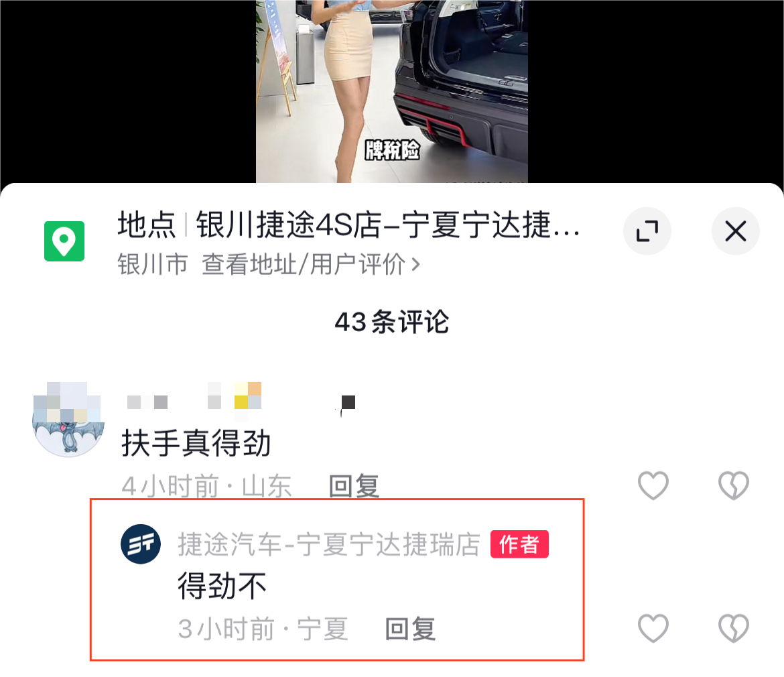Close the comments panel
The image size is (784, 677).
[736, 231]
